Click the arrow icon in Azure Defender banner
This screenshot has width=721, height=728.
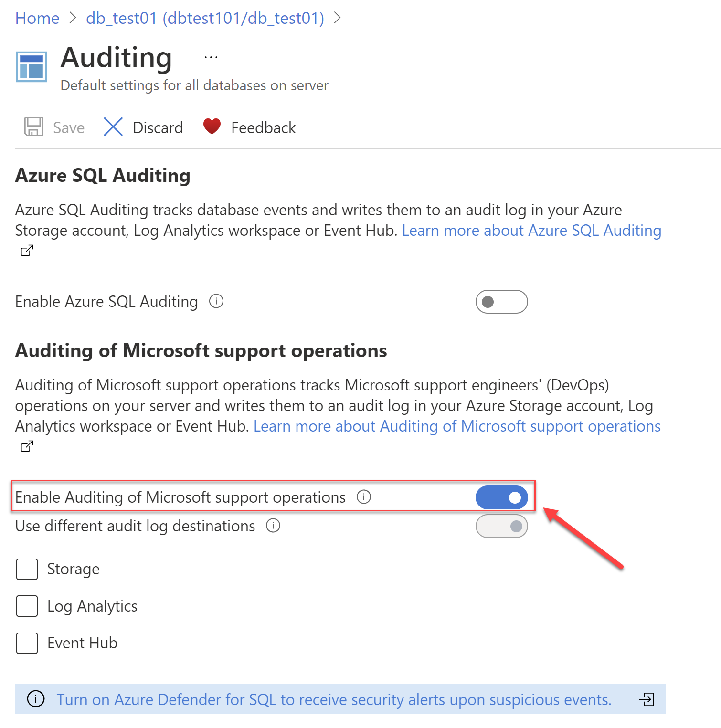647,699
